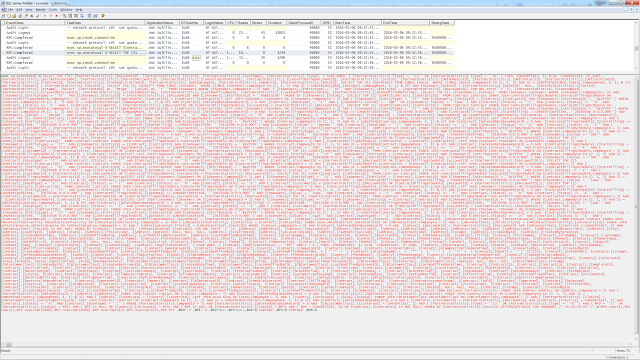Click the New Trace toolbar icon

click(3, 16)
